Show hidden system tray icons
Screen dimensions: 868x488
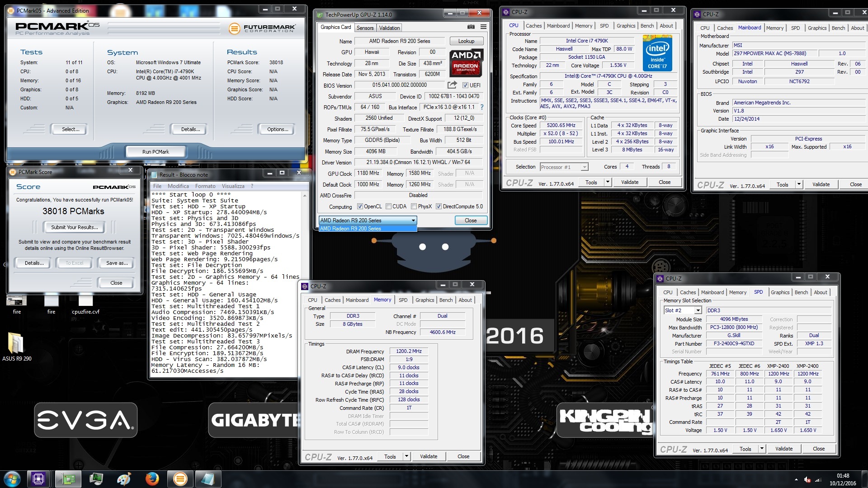[x=796, y=479]
